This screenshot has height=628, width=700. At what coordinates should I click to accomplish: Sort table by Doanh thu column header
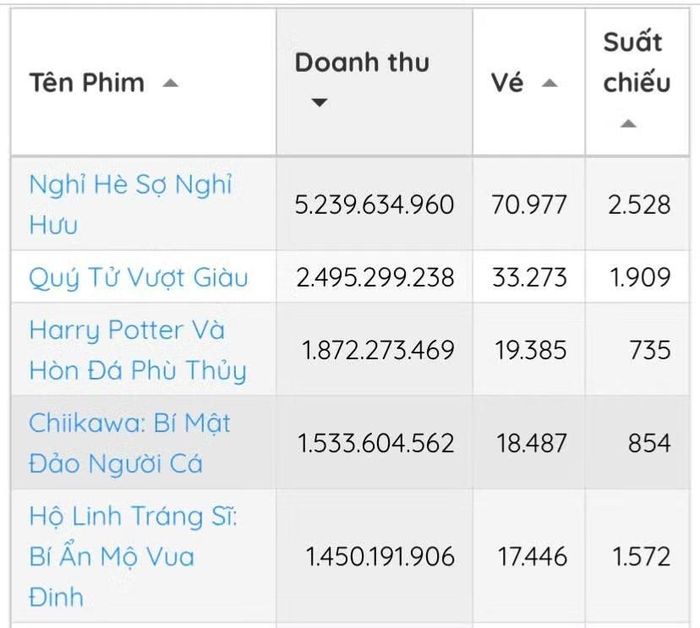pyautogui.click(x=362, y=62)
